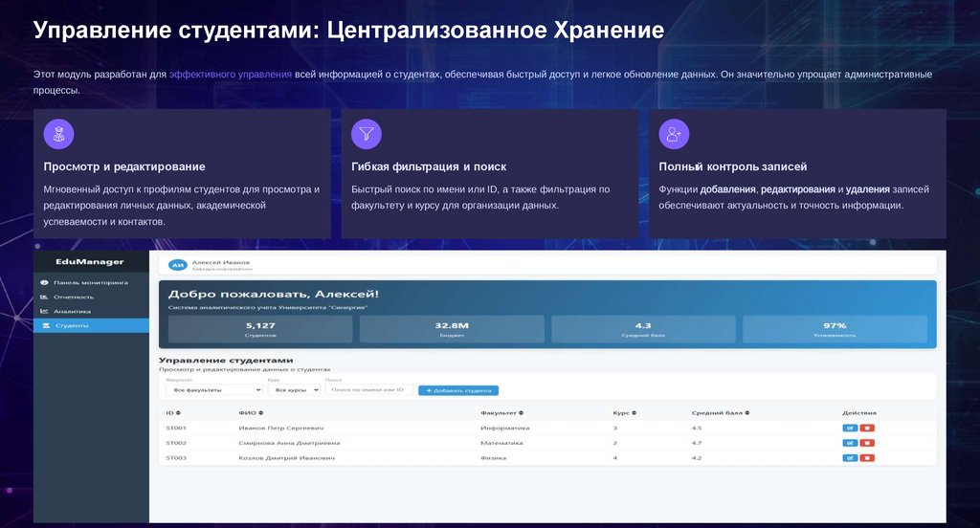Click the add-user icon above Полный контроль записей

coord(674,134)
